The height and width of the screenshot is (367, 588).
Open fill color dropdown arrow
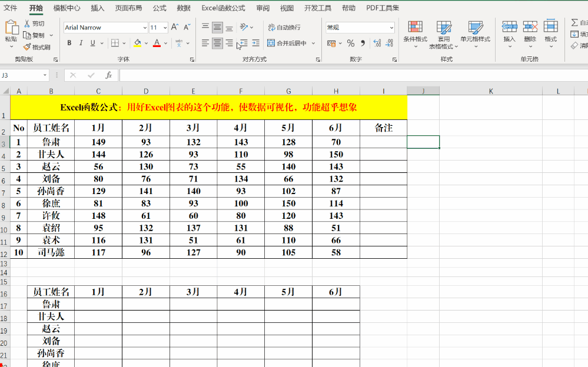[146, 44]
